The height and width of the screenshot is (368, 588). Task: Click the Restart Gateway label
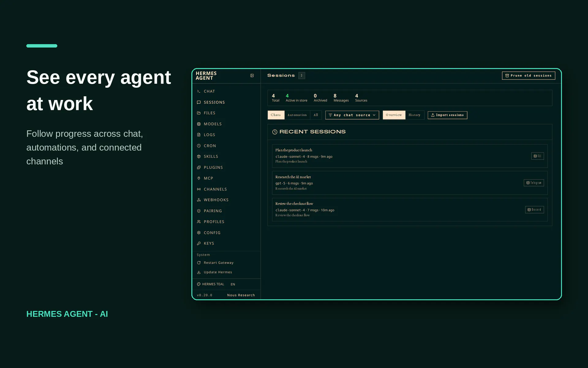[219, 263]
